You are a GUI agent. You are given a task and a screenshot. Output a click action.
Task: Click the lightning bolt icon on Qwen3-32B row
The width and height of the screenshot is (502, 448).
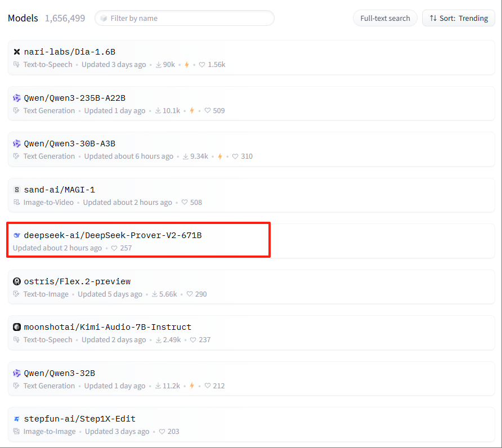click(192, 386)
